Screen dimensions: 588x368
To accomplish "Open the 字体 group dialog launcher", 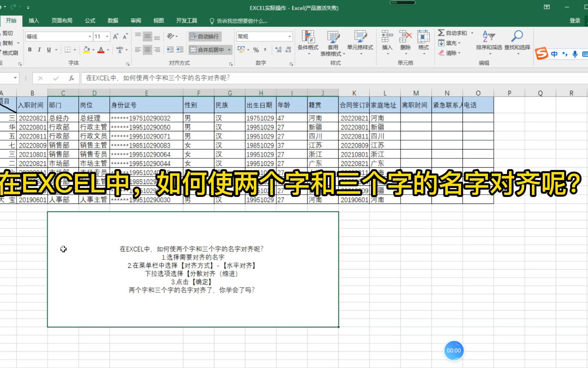I will coord(128,64).
